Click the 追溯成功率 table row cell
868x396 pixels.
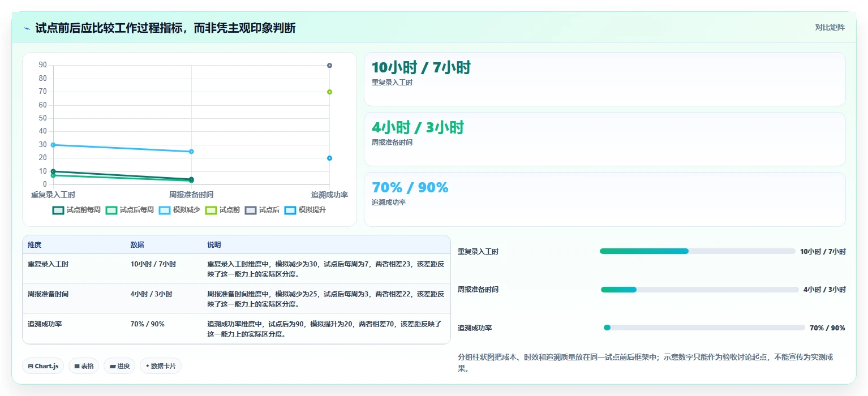point(45,324)
